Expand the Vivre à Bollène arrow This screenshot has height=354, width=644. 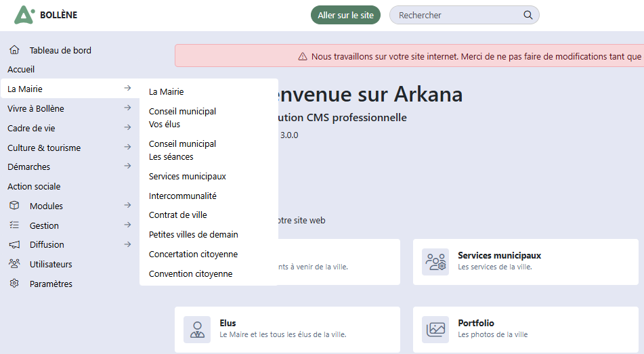[x=128, y=108]
